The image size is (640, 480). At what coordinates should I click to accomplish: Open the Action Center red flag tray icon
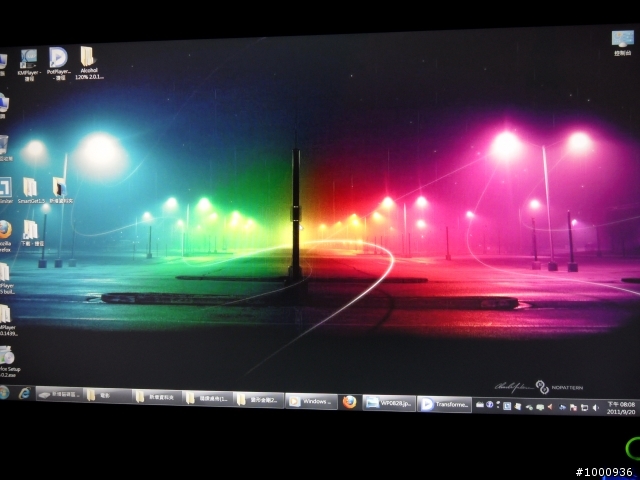pos(573,407)
